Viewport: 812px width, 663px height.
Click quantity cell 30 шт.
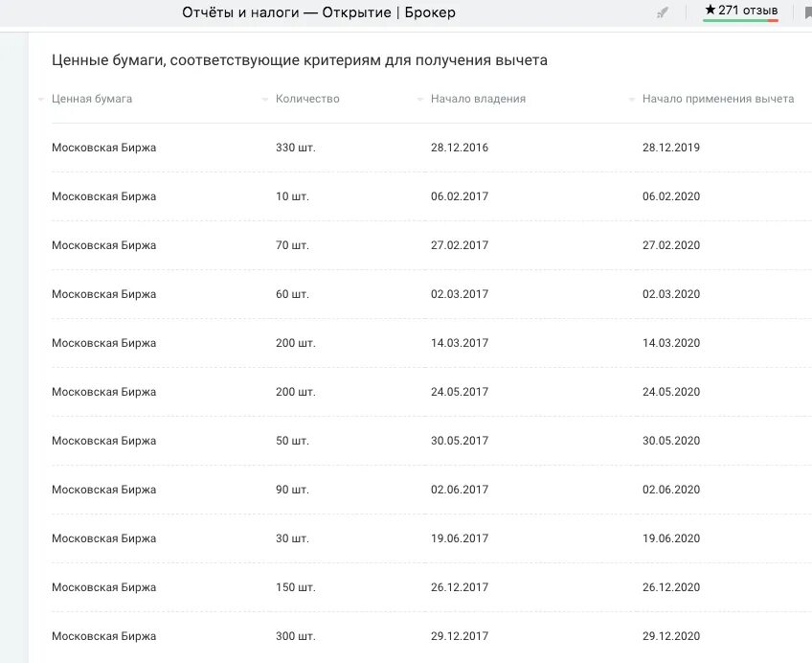(292, 538)
